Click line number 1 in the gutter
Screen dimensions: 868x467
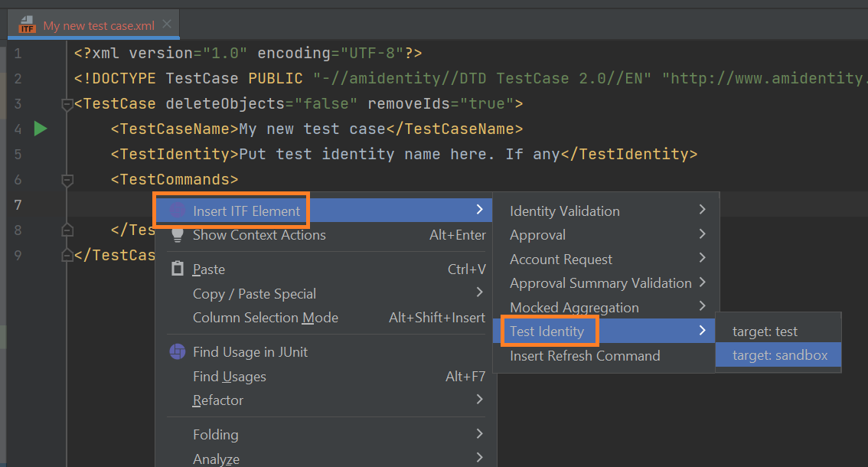coord(18,53)
